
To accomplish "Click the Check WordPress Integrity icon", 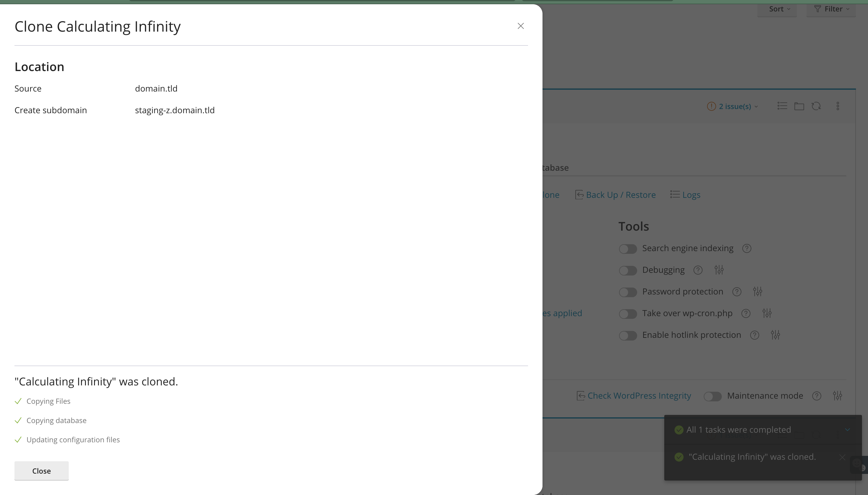I will click(x=581, y=396).
